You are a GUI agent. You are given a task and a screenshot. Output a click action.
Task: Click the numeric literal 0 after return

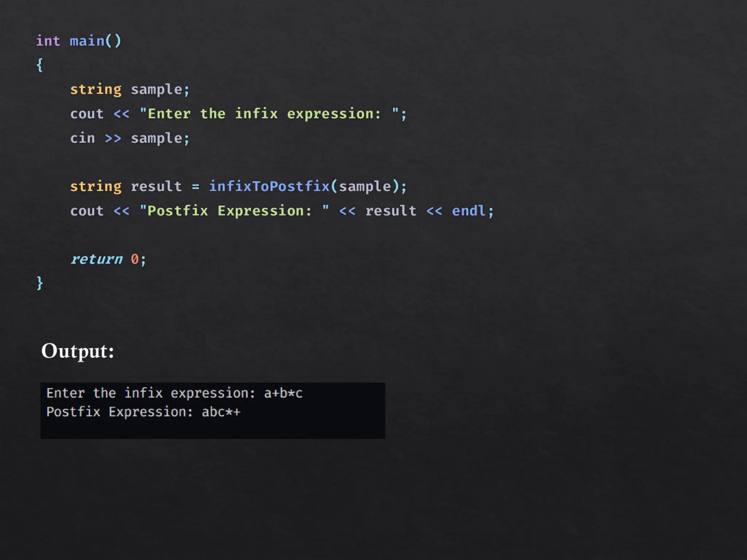135,259
